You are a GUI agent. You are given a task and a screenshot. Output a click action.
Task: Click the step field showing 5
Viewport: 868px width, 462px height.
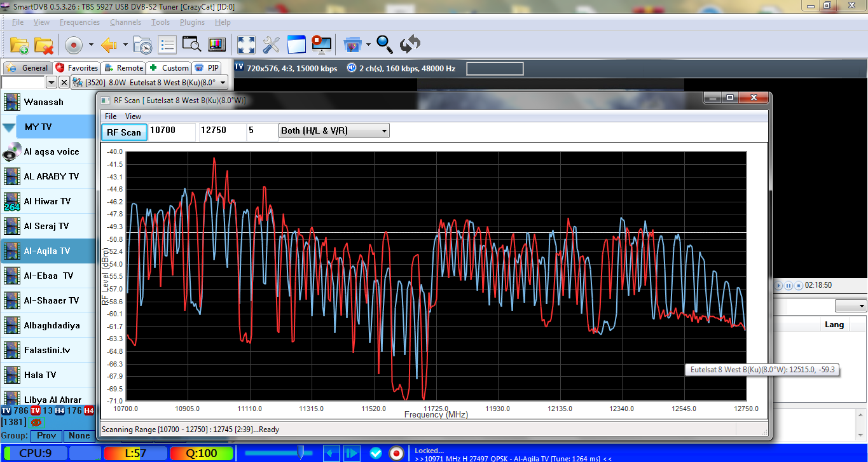coord(261,131)
